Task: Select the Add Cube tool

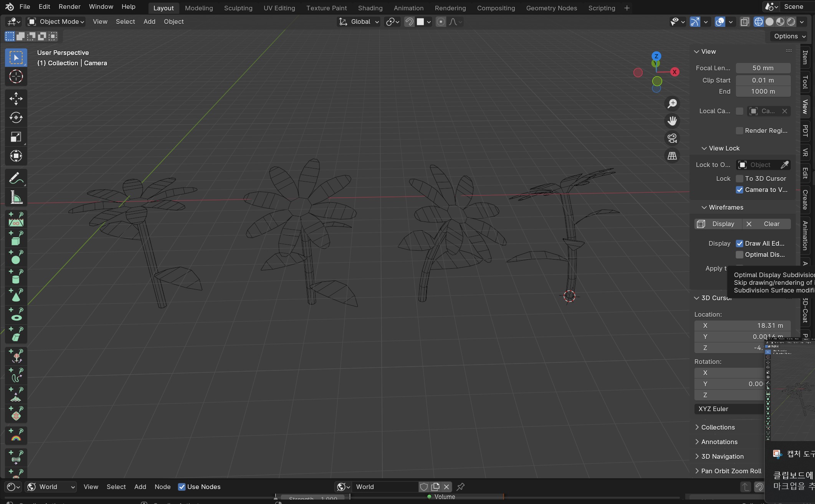Action: (x=16, y=239)
